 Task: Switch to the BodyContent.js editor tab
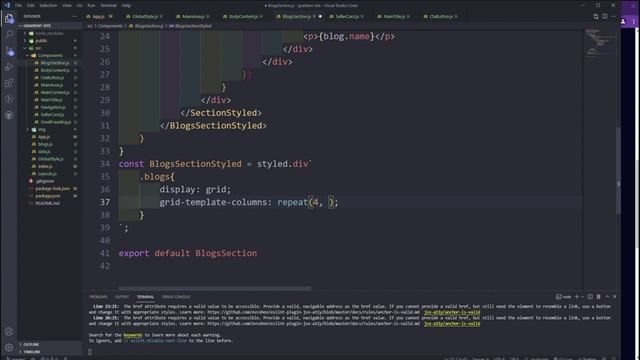click(243, 17)
